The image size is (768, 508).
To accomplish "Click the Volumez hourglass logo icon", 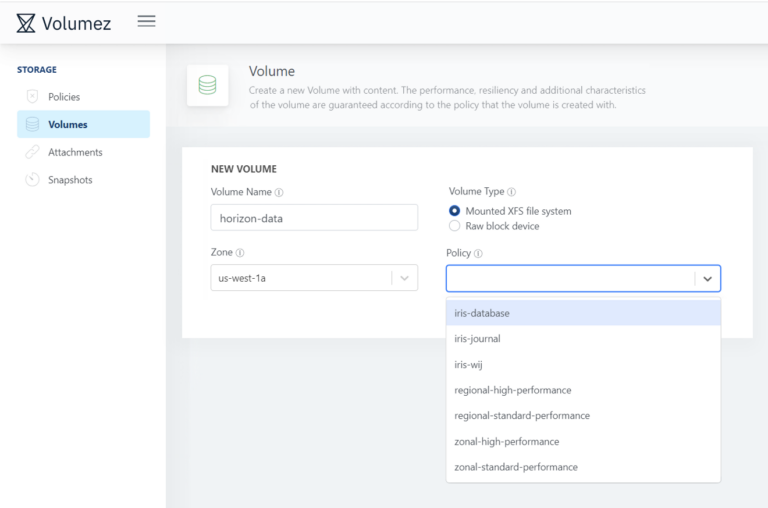I will [x=26, y=22].
